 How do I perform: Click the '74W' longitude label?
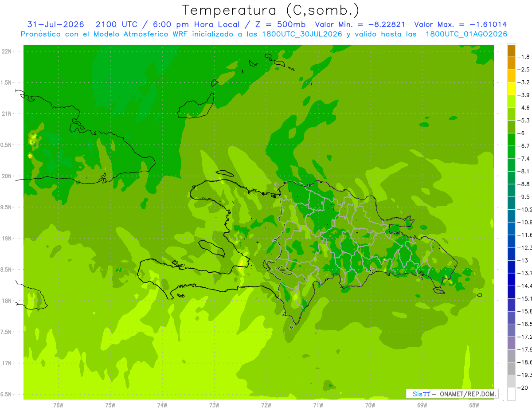point(162,405)
